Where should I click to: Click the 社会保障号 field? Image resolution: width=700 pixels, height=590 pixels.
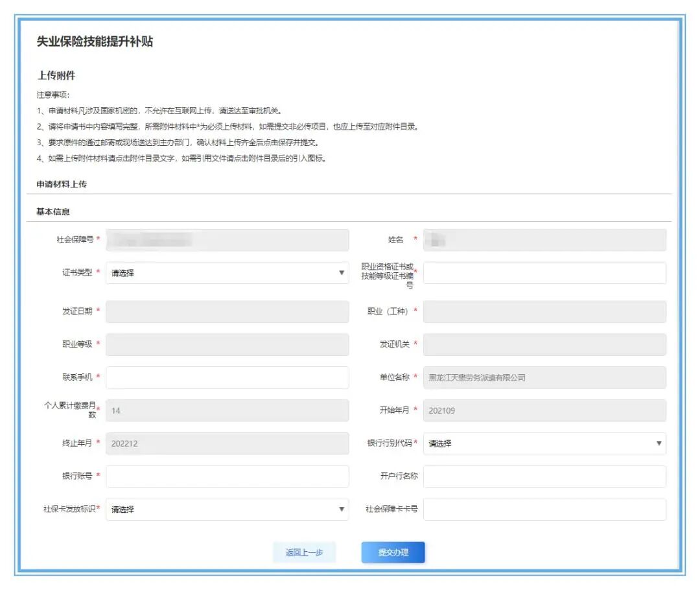(227, 240)
